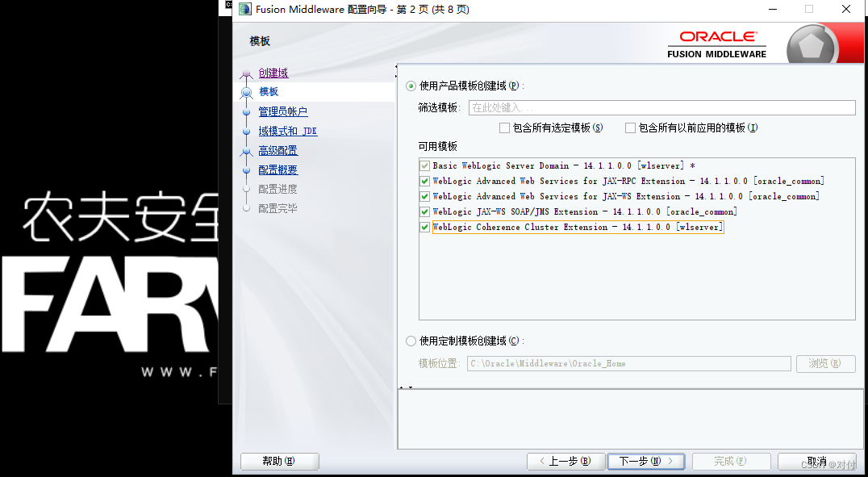Select WebLogic JAX-WS SOAP/JMS Extension row

pyautogui.click(x=585, y=211)
